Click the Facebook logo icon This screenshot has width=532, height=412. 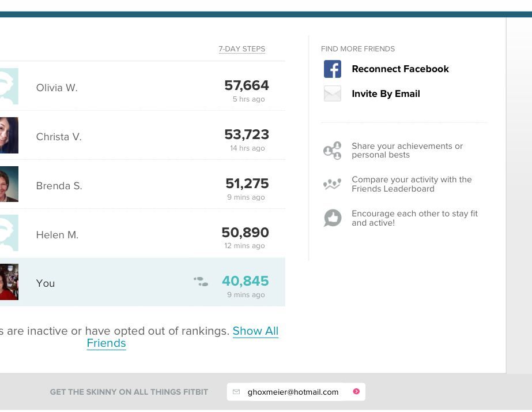pyautogui.click(x=333, y=69)
